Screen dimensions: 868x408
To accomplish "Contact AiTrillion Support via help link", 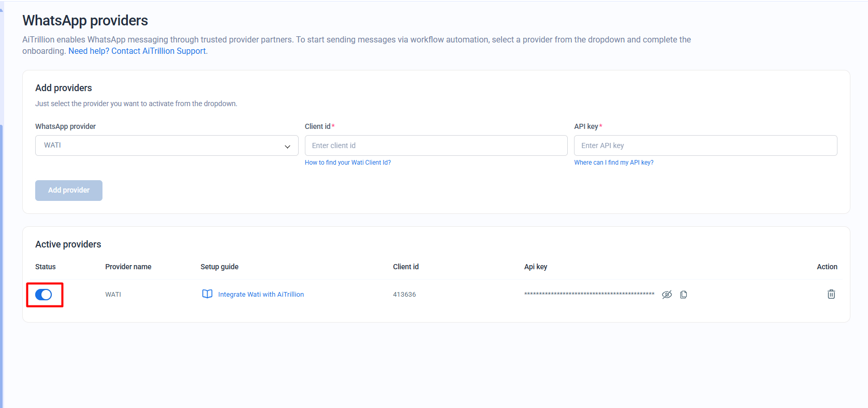I will click(138, 51).
